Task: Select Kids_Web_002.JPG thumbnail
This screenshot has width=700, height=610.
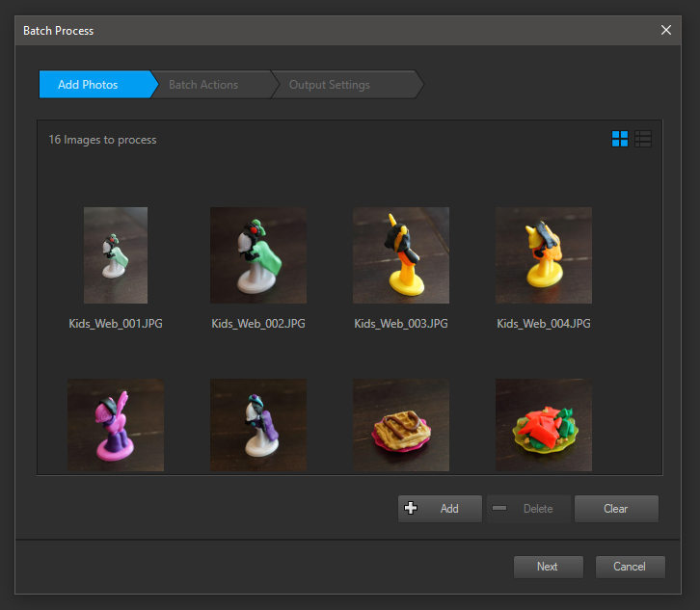Action: (x=258, y=255)
